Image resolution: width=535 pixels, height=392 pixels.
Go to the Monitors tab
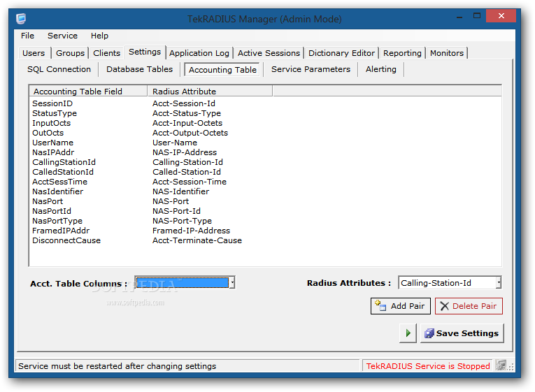tap(447, 53)
